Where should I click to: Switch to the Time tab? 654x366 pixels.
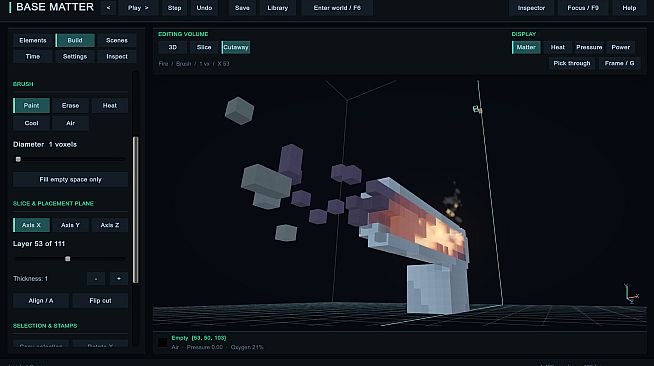pyautogui.click(x=33, y=56)
